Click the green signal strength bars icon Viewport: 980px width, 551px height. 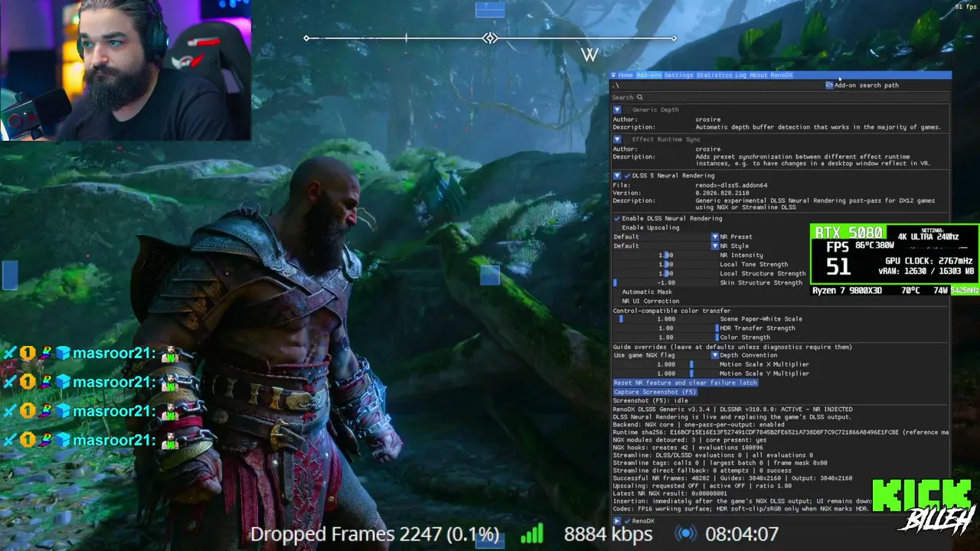(531, 533)
